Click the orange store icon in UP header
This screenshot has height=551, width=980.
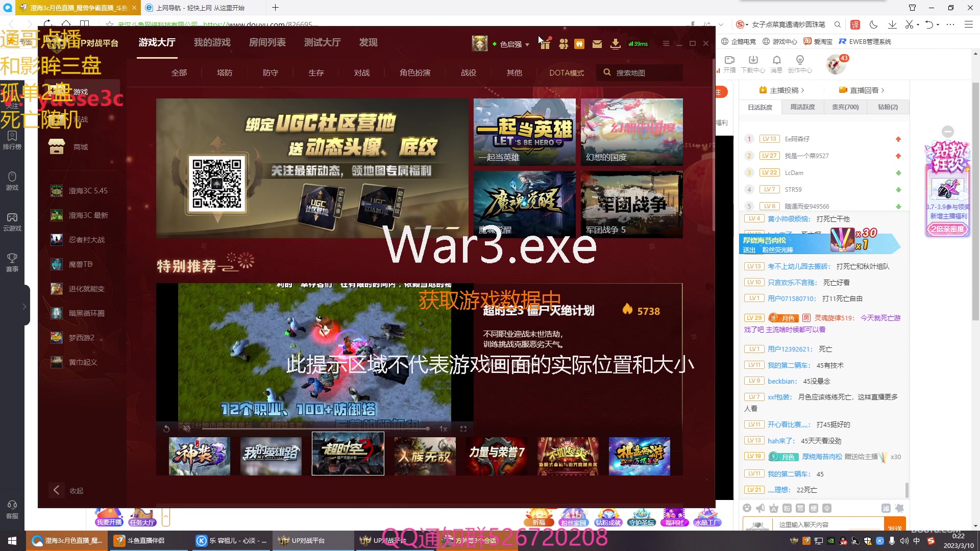coord(579,44)
